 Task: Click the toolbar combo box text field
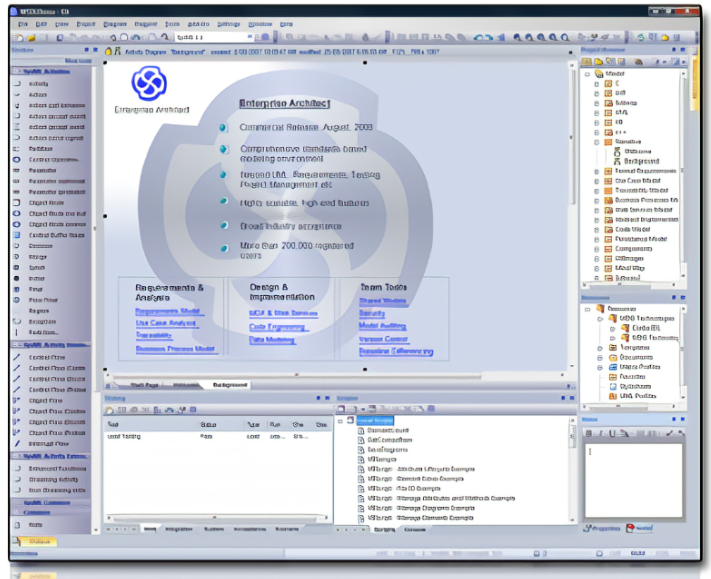[x=210, y=37]
